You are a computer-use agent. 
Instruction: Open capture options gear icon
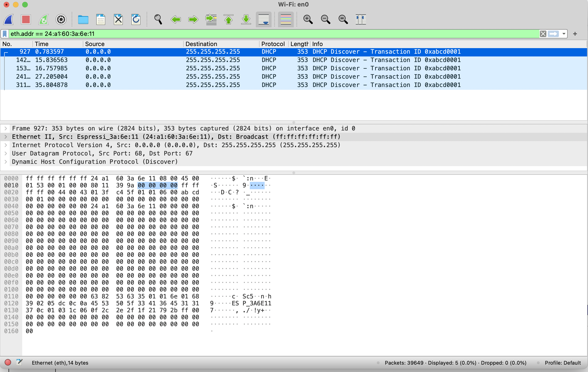(x=61, y=19)
